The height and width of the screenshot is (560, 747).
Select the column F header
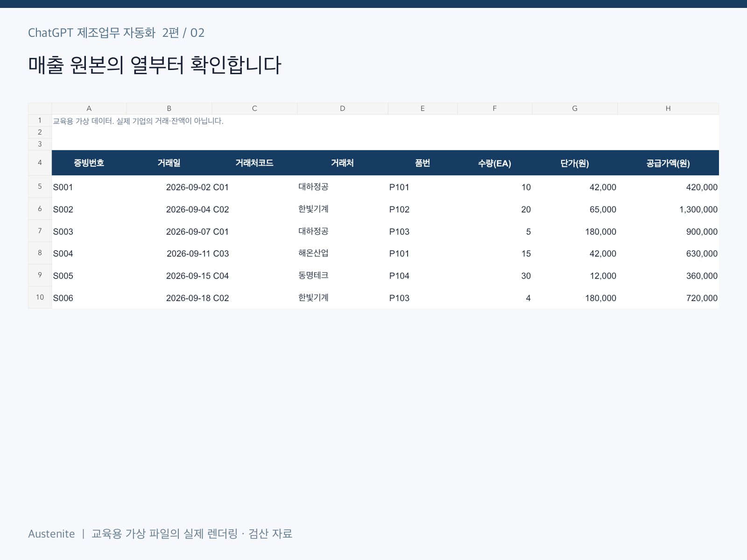pos(495,108)
